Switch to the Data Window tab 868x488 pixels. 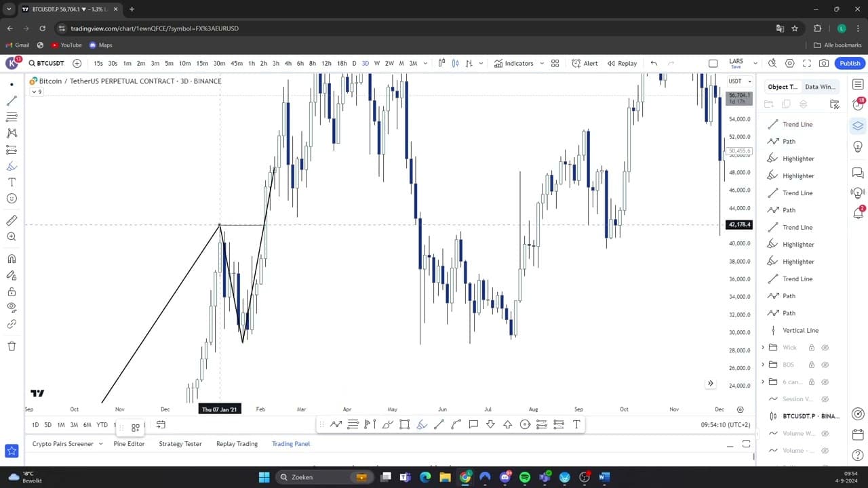[x=820, y=87]
